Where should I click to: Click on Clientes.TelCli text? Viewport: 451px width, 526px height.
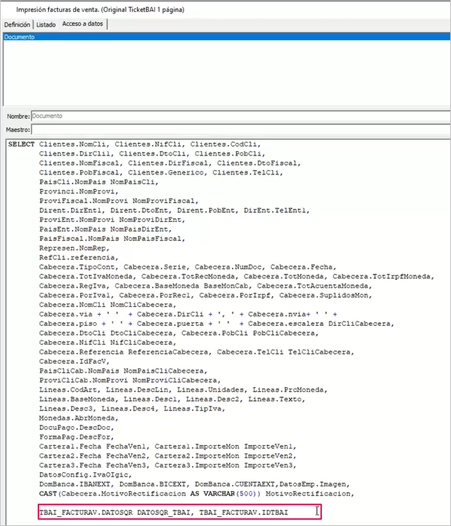coord(247,172)
